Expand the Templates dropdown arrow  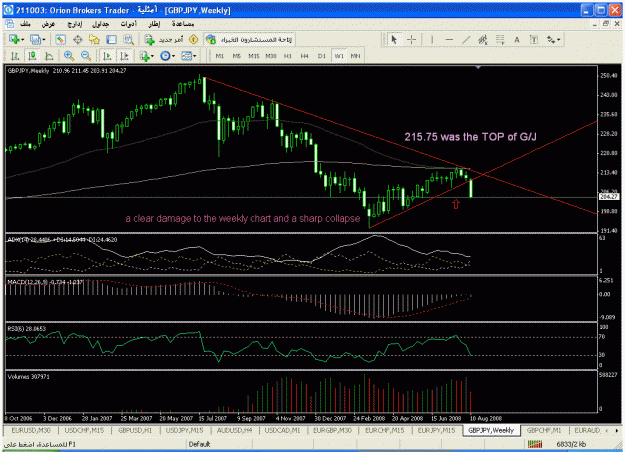click(195, 57)
